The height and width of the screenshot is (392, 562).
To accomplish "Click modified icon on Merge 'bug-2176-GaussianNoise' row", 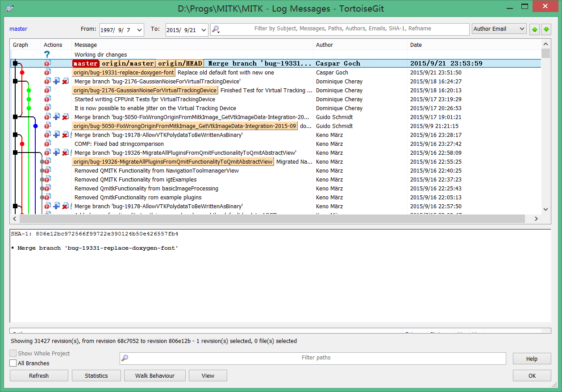I will click(x=47, y=81).
